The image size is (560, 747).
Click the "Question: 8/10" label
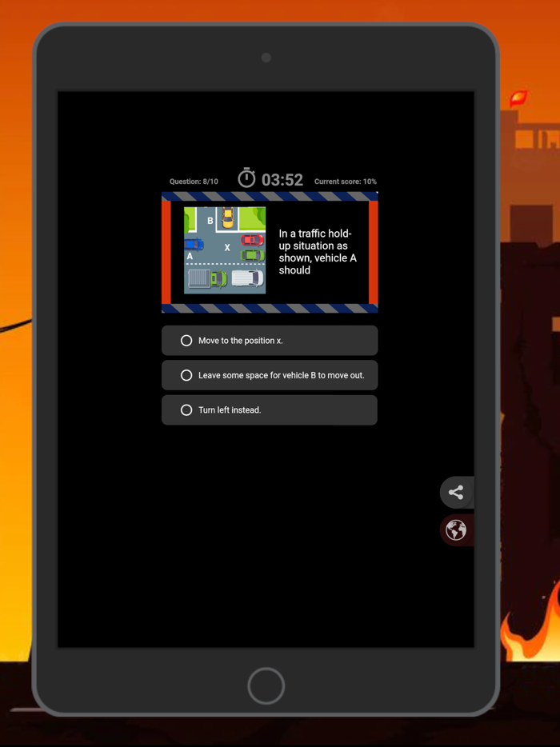click(194, 182)
